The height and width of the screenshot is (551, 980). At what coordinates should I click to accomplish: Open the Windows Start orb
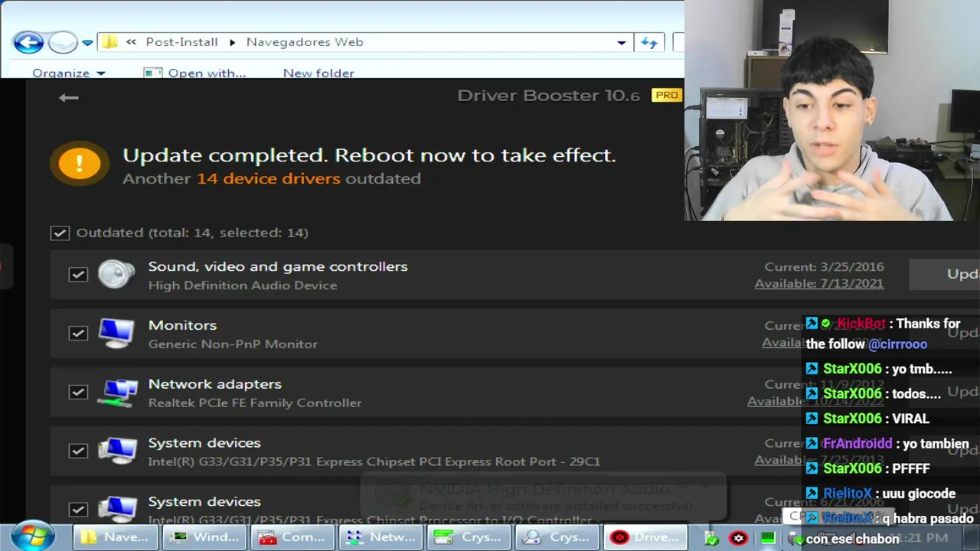pyautogui.click(x=32, y=536)
